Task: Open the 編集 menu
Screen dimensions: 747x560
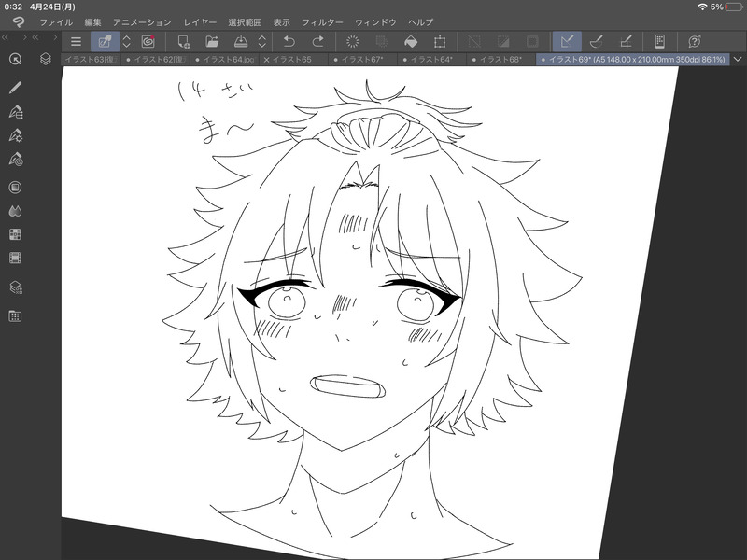Action: point(92,22)
